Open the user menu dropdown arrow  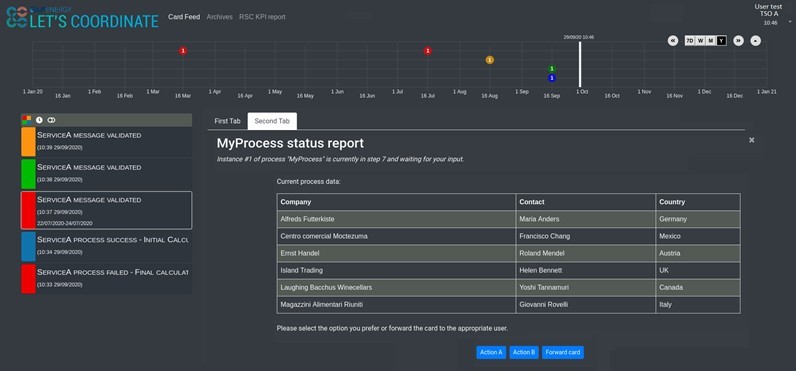coord(790,22)
